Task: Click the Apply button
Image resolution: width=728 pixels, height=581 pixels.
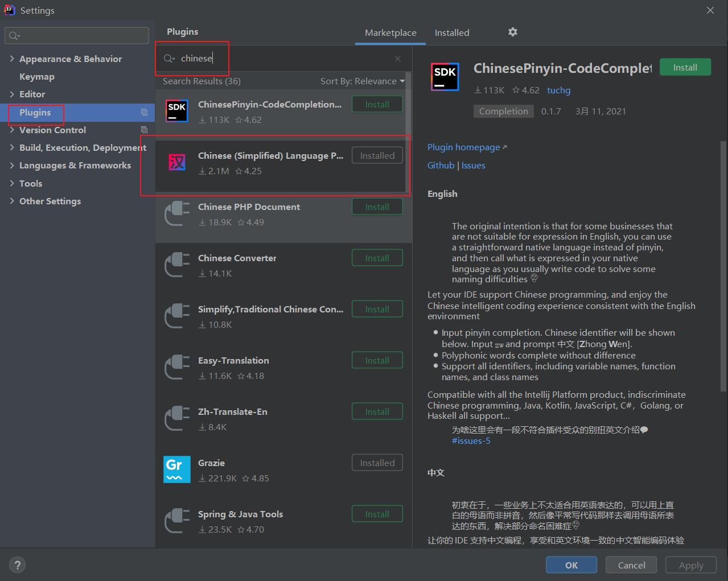Action: 691,565
